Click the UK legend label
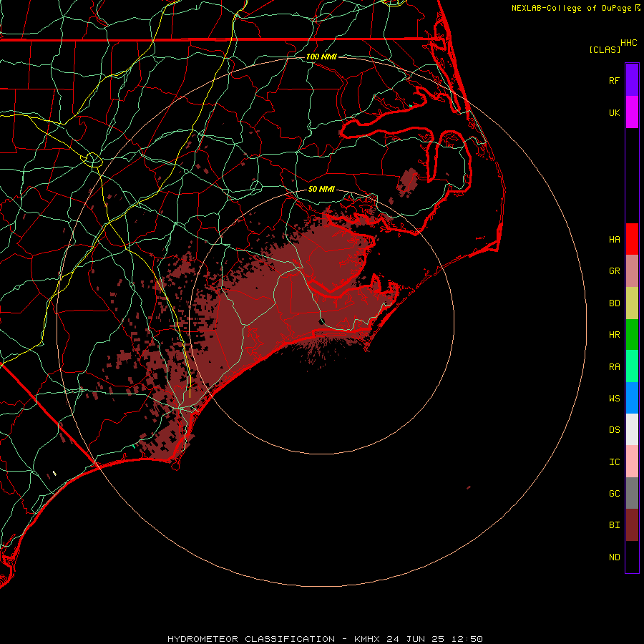This screenshot has height=644, width=644. [614, 112]
